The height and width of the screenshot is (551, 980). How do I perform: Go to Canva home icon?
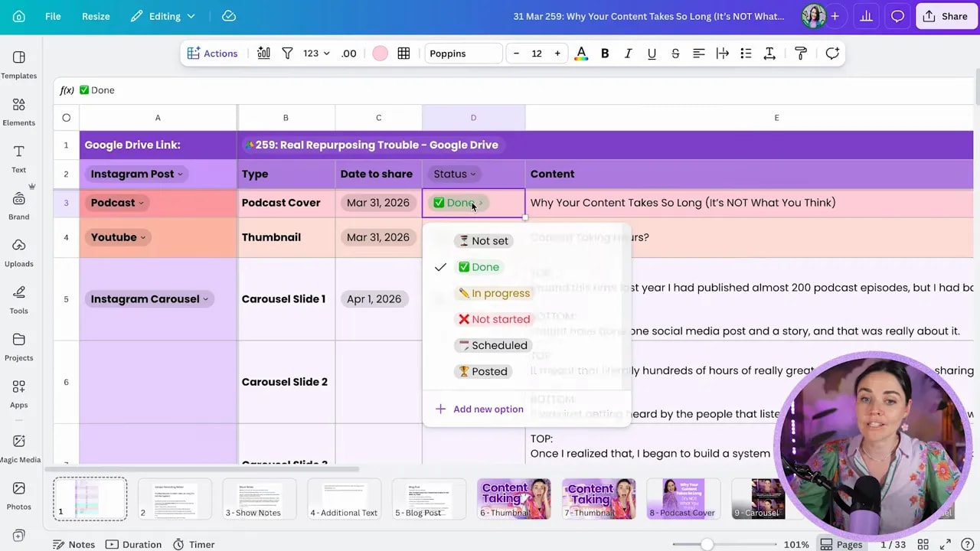click(x=19, y=16)
